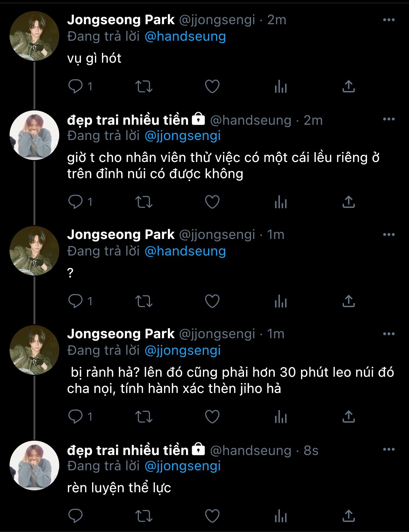The width and height of the screenshot is (409, 532).
Task: Open more options on "vụ gì hót" tweet
Action: click(389, 20)
